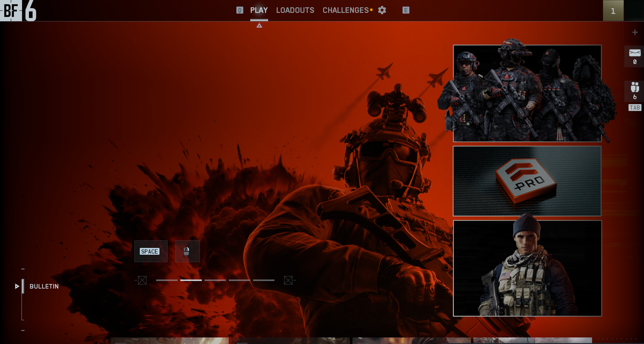Screen dimensions: 644x344
Task: Switch to the LOADOUTS tab
Action: coord(295,10)
